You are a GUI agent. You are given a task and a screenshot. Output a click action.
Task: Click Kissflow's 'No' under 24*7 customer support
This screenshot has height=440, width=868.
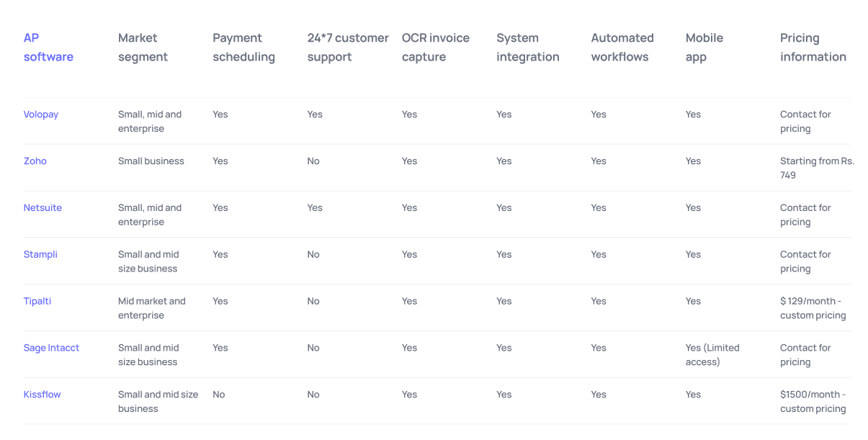[x=313, y=395]
